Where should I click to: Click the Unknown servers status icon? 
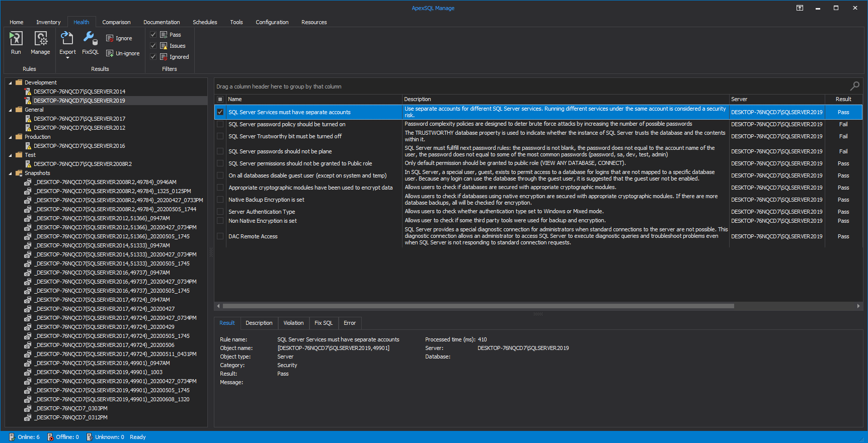(x=89, y=437)
